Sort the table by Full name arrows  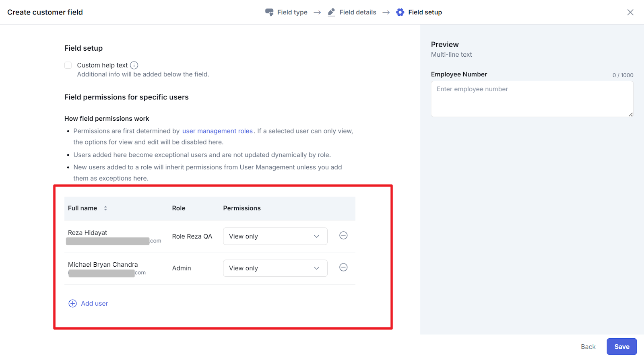tap(105, 208)
